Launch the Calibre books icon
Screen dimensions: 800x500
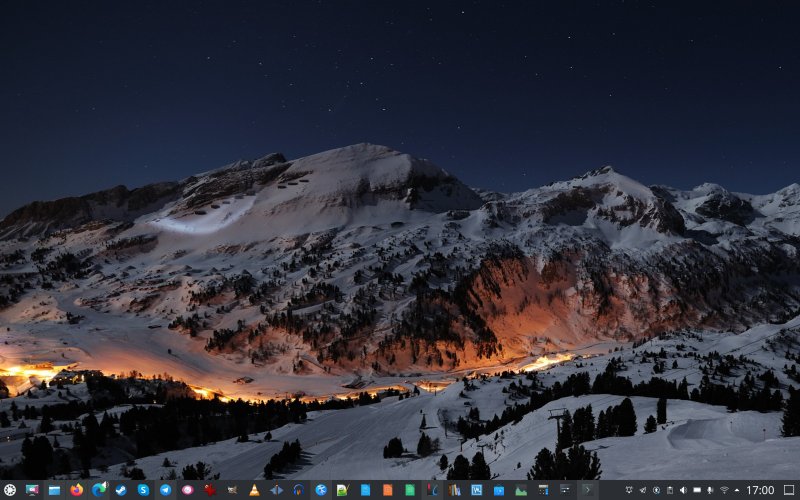454,490
